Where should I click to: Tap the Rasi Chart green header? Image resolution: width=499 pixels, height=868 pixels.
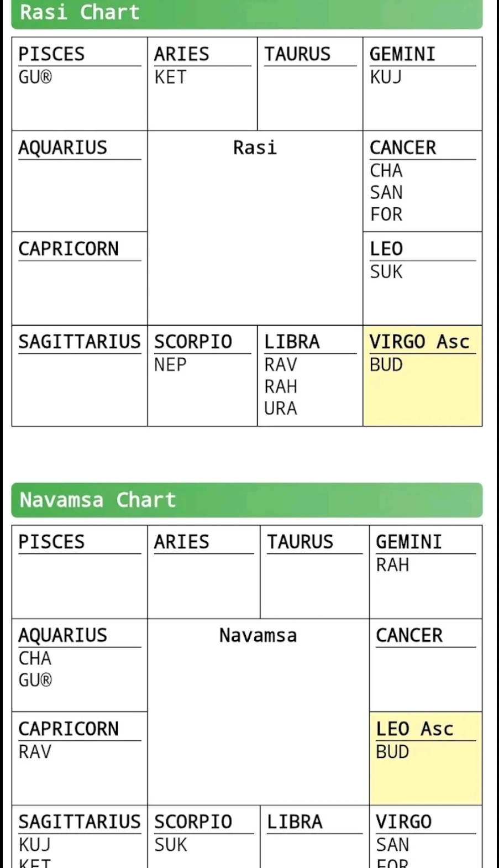coord(246,13)
